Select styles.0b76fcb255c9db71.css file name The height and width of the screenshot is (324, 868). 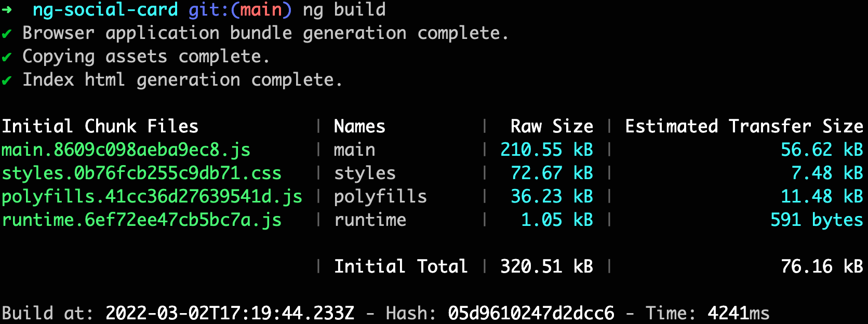(x=142, y=173)
